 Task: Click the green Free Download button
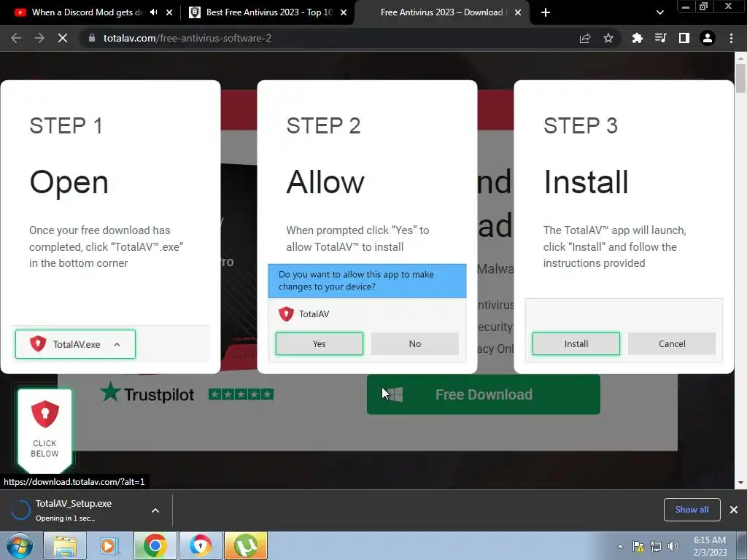(x=484, y=394)
